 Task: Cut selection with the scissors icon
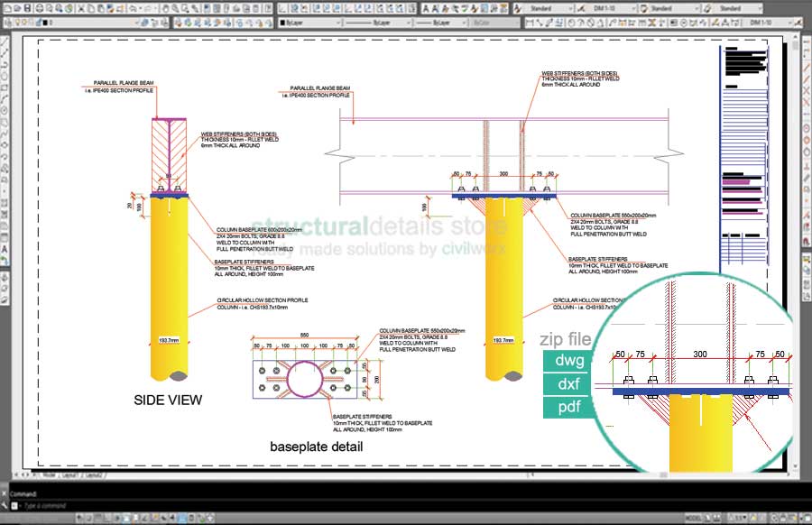click(81, 8)
